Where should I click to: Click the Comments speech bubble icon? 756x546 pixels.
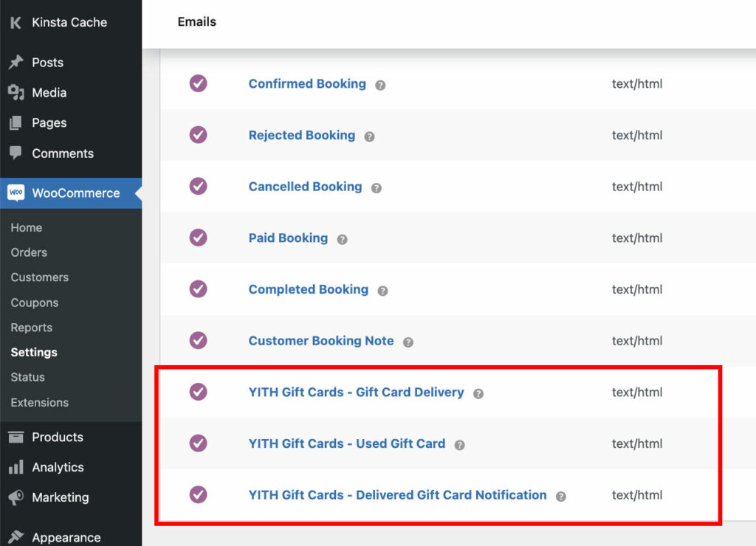pos(16,153)
